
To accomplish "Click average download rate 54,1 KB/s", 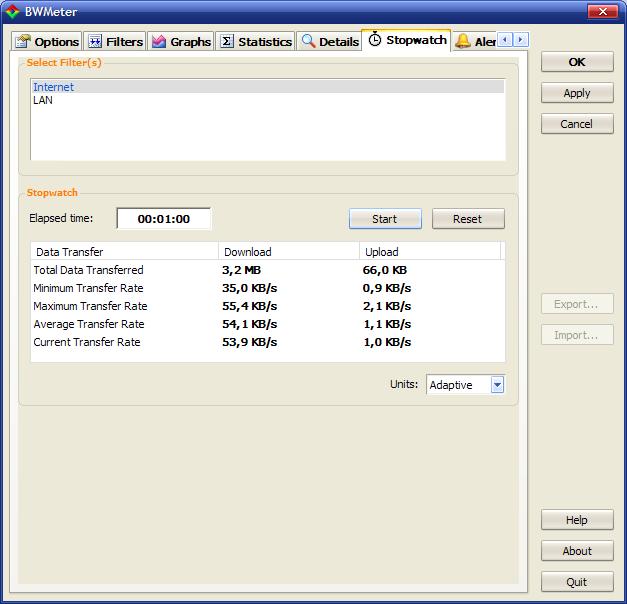I will click(x=250, y=324).
